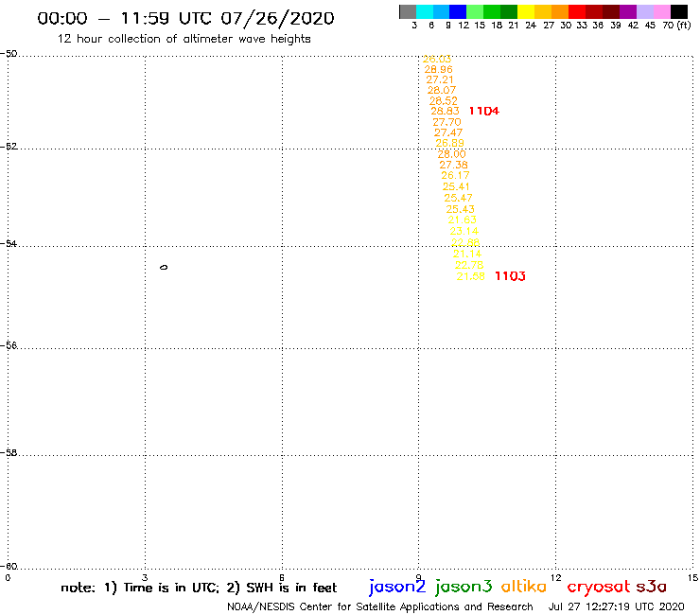Image resolution: width=700 pixels, height=615 pixels.
Task: Select the 'altika' satellite legend label
Action: tap(524, 587)
